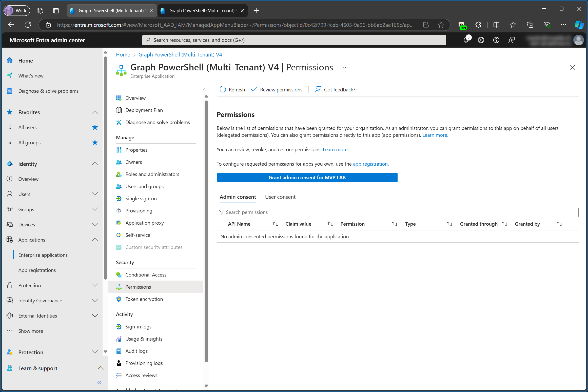Click Home breadcrumb link

(x=123, y=54)
